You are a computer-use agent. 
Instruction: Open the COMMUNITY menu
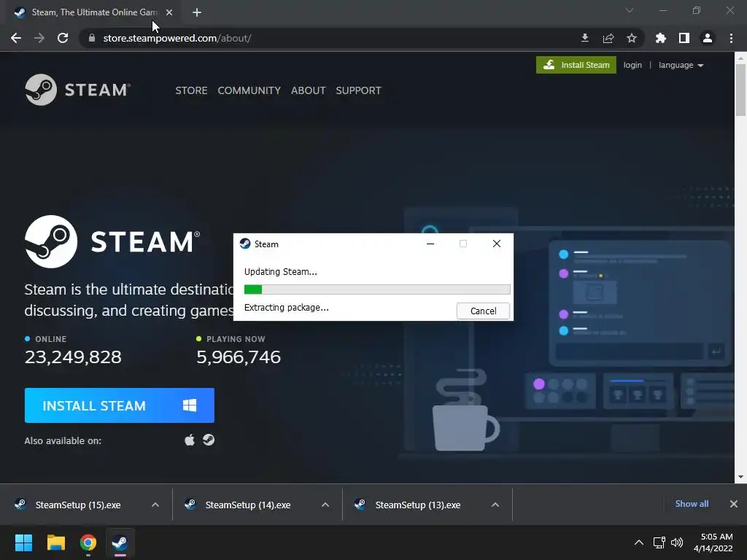249,90
